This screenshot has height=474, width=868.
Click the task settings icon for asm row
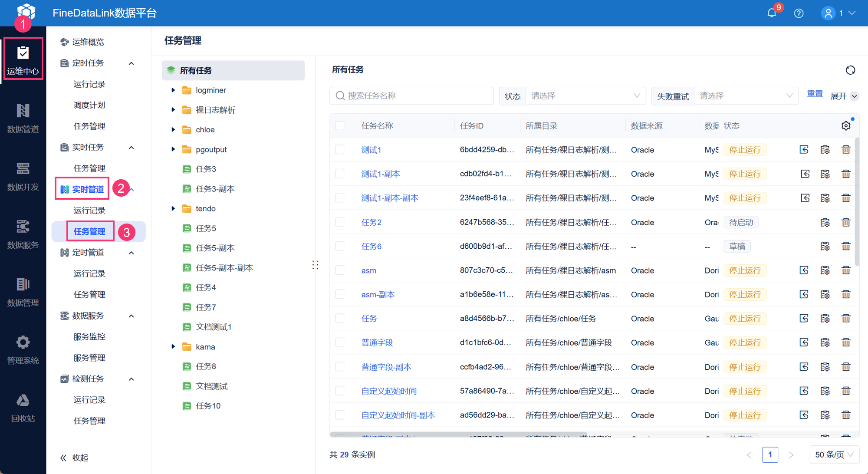(x=825, y=270)
